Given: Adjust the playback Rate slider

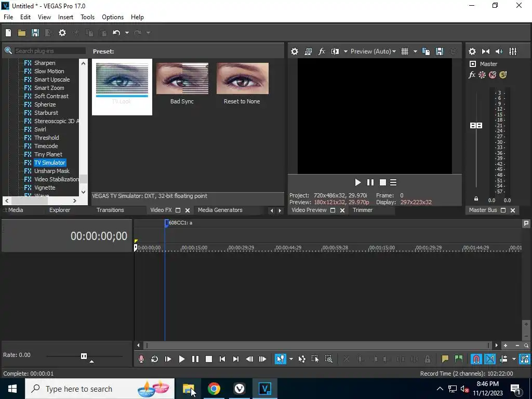Looking at the screenshot, I should click(x=84, y=356).
